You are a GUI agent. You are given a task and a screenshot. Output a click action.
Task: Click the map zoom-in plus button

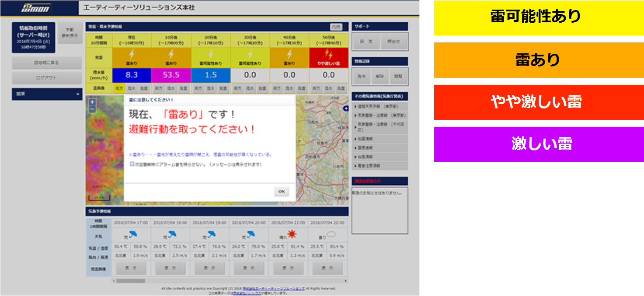coord(92,102)
